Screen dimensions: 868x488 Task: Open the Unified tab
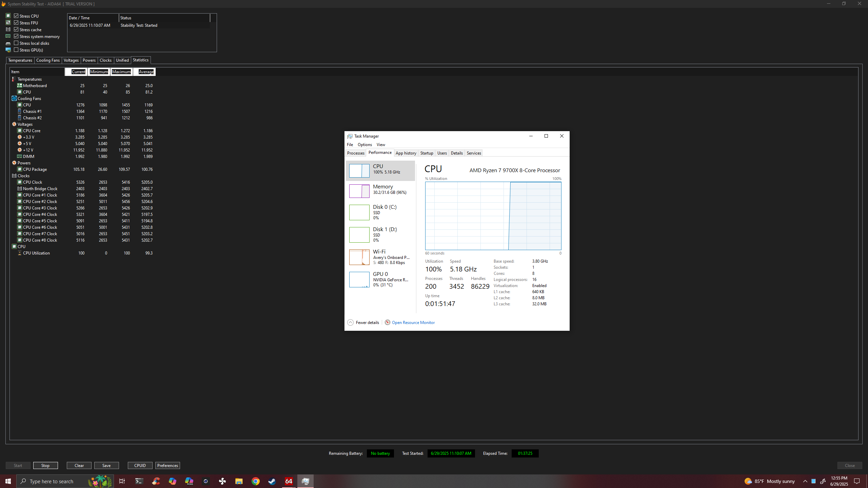[122, 60]
